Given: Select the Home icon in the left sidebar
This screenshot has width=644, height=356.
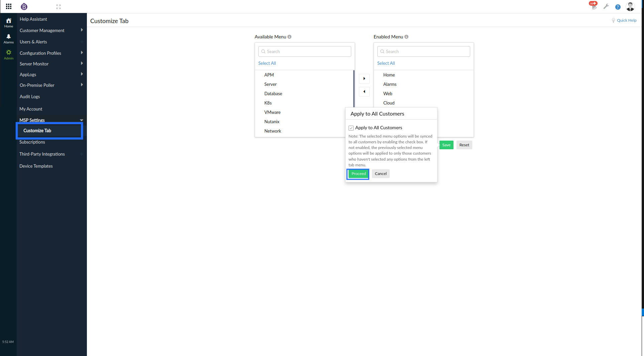Looking at the screenshot, I should [8, 22].
